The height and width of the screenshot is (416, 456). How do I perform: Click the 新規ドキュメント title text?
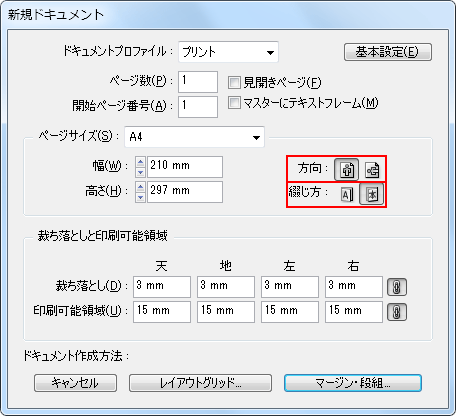click(56, 15)
